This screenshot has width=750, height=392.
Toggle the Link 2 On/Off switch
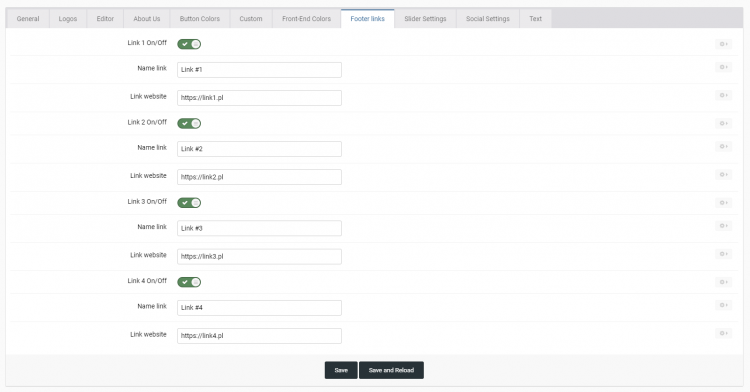(189, 123)
